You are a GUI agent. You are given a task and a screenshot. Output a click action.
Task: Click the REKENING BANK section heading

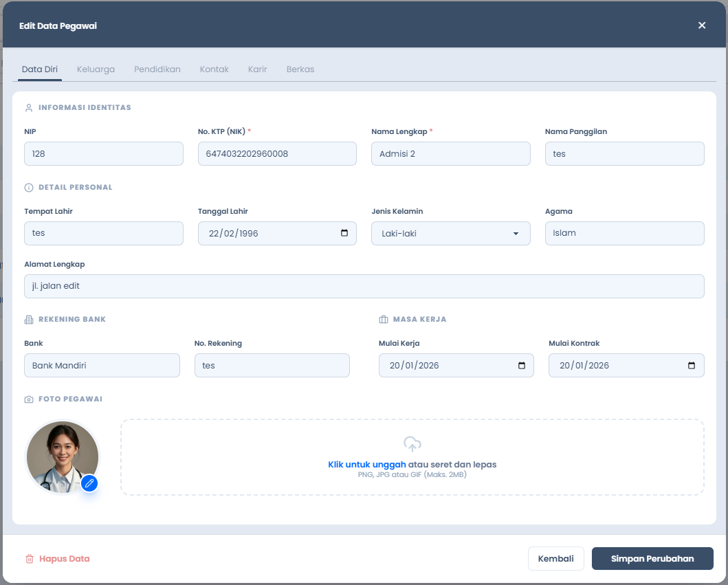pyautogui.click(x=72, y=320)
